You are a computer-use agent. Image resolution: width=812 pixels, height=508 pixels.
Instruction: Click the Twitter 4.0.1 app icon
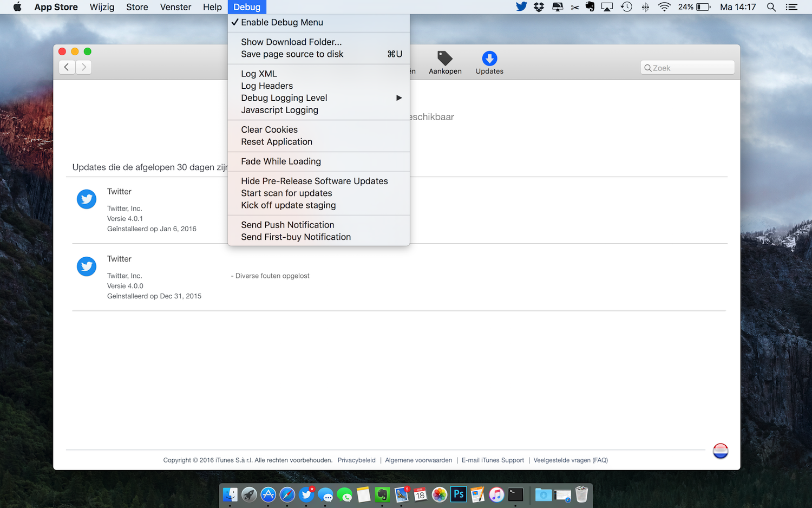[x=87, y=199]
